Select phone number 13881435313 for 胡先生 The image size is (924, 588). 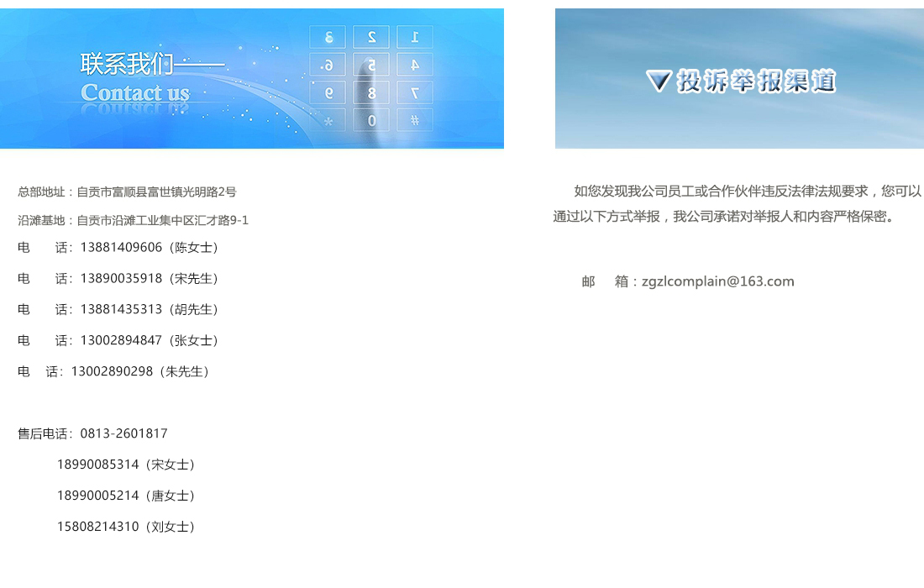pyautogui.click(x=121, y=310)
